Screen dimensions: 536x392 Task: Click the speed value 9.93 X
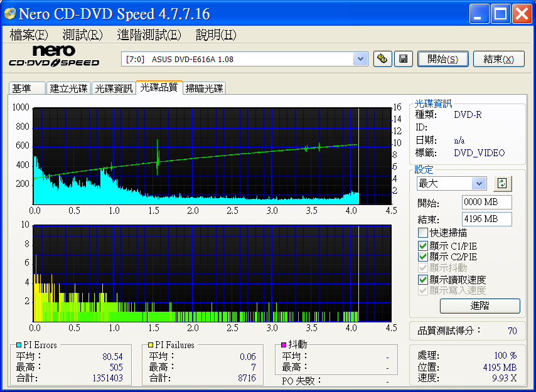504,378
